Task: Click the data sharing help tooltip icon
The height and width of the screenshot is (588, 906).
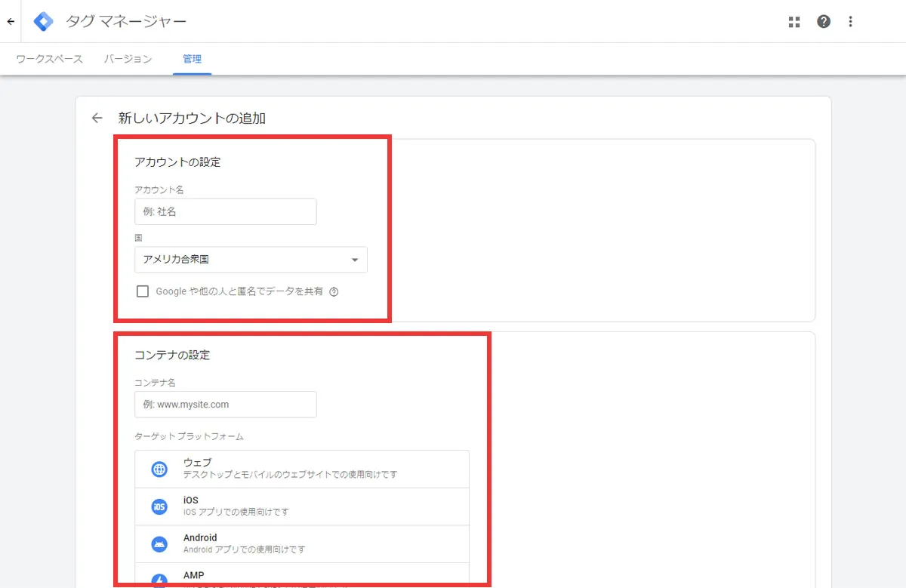Action: click(x=334, y=291)
